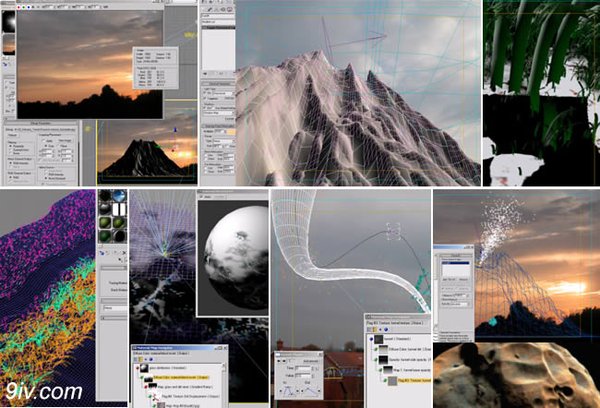Choose large icons blue sphere view, left navigator
This screenshot has height=408, width=600.
pos(151,359)
